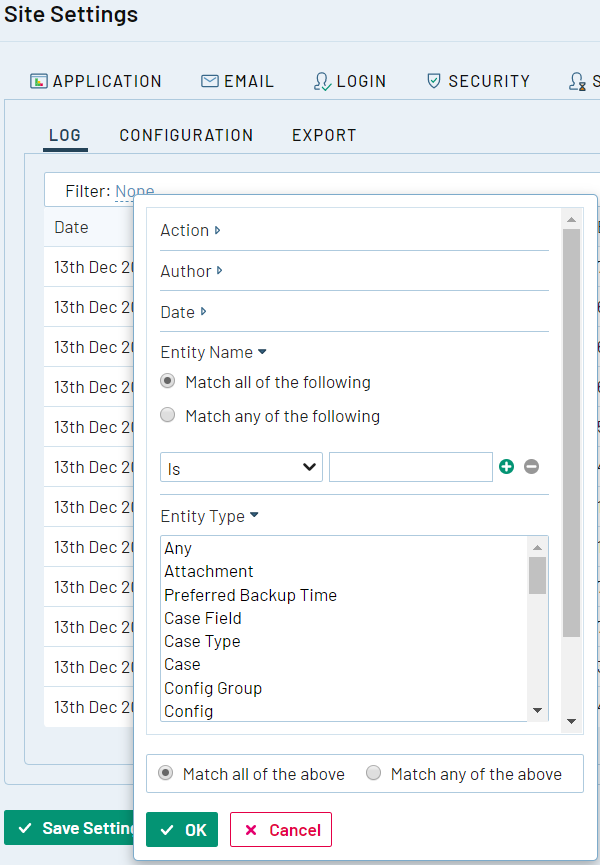Switch to the Configuration tab

click(x=186, y=135)
